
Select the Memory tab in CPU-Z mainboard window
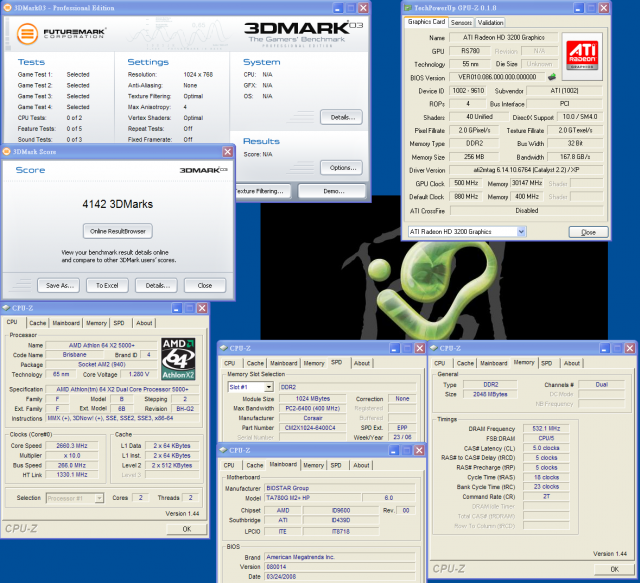point(313,465)
